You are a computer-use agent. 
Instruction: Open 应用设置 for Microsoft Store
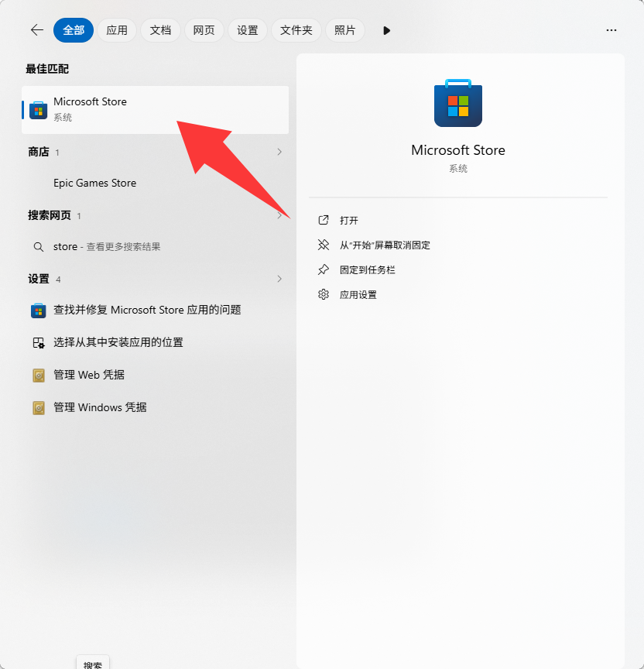[358, 295]
